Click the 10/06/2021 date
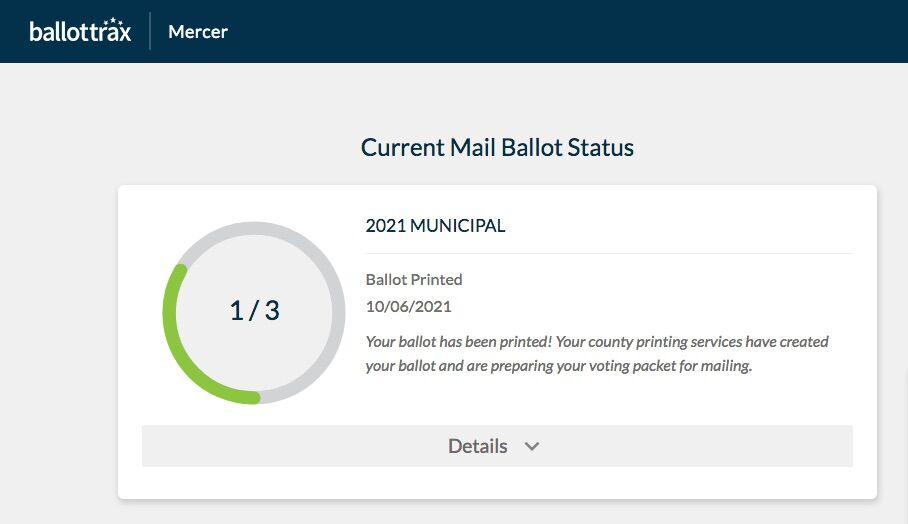The image size is (908, 524). pyautogui.click(x=408, y=306)
